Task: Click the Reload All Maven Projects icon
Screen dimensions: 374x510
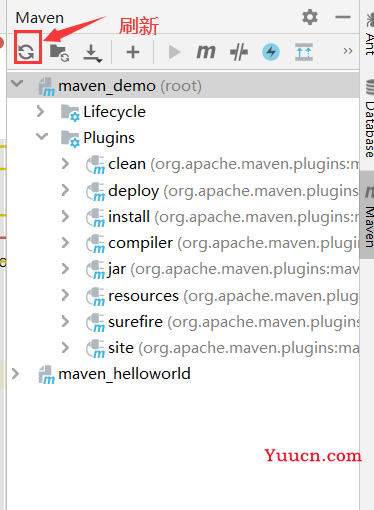Action: 26,52
